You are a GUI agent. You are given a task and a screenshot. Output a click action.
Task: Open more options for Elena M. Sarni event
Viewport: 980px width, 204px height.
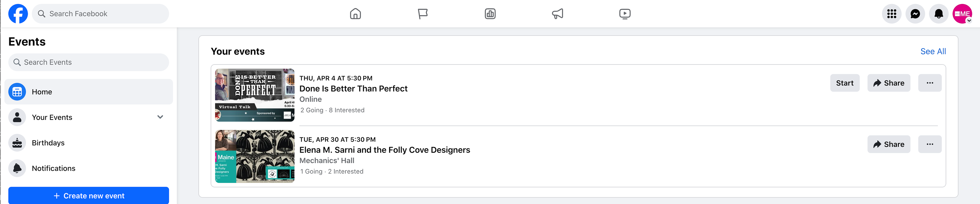[929, 144]
